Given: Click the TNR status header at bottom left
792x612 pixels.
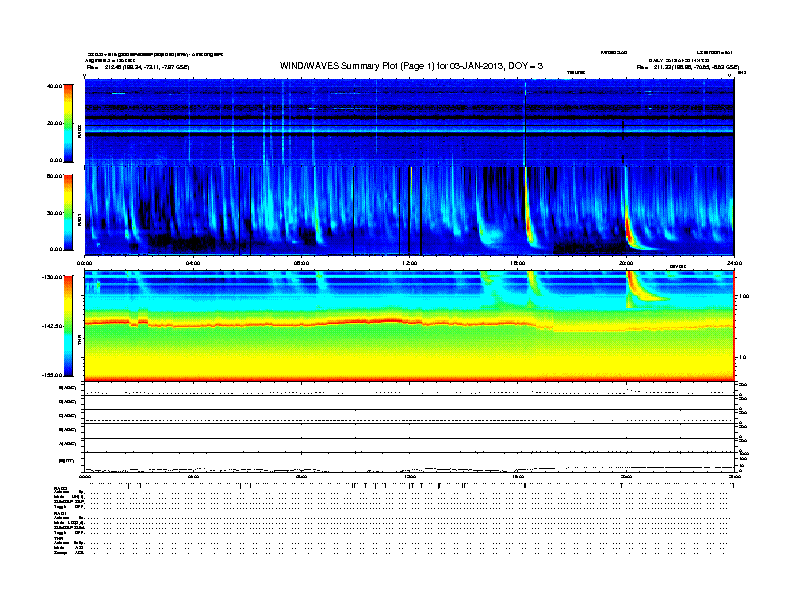Looking at the screenshot, I should [x=58, y=538].
